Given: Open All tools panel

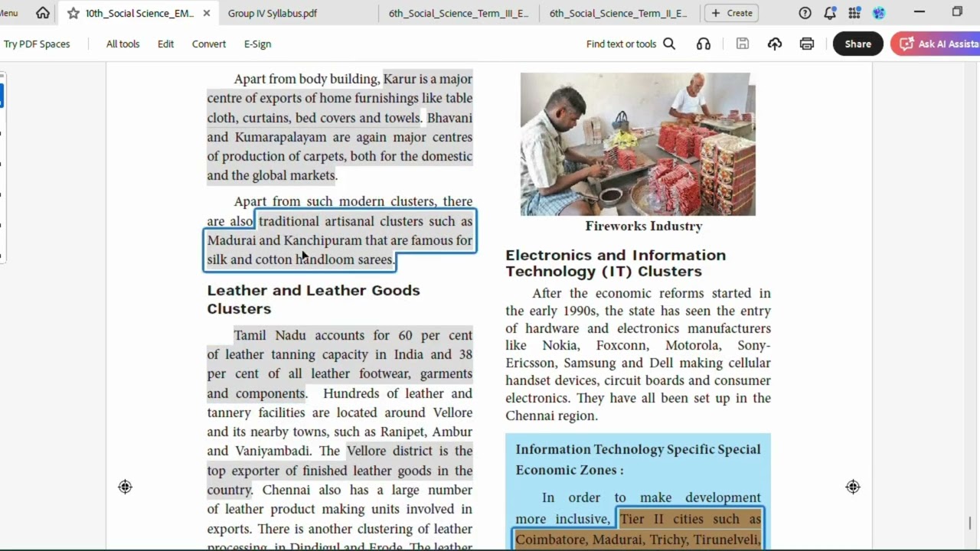Looking at the screenshot, I should pos(122,44).
